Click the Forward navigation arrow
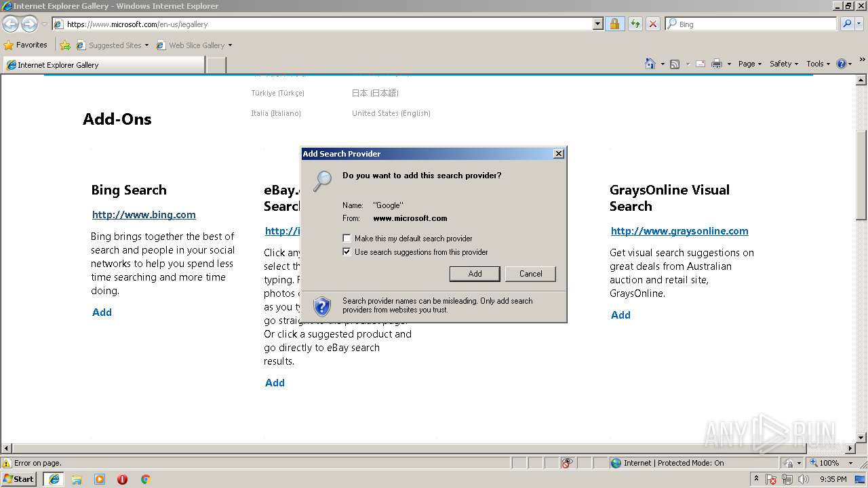 point(29,24)
